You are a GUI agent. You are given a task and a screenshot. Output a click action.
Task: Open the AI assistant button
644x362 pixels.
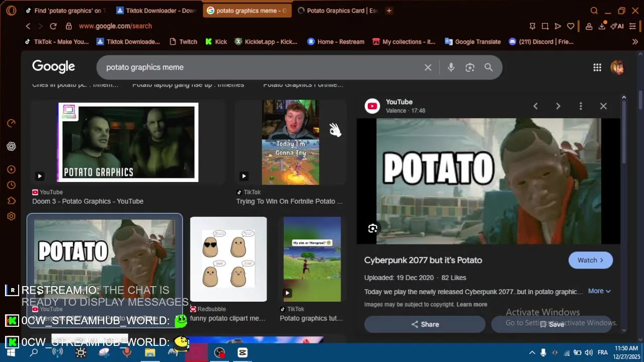pos(617,26)
